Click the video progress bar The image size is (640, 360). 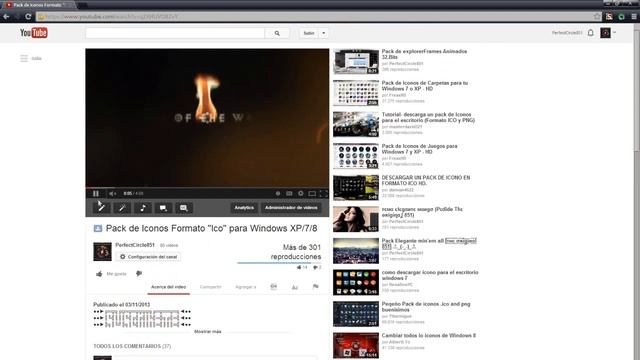(x=207, y=188)
